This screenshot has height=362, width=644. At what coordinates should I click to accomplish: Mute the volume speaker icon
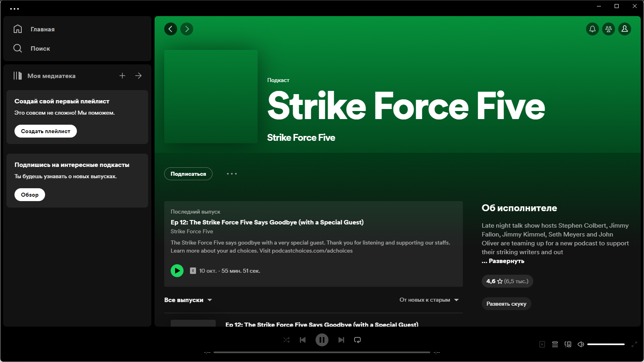[581, 344]
